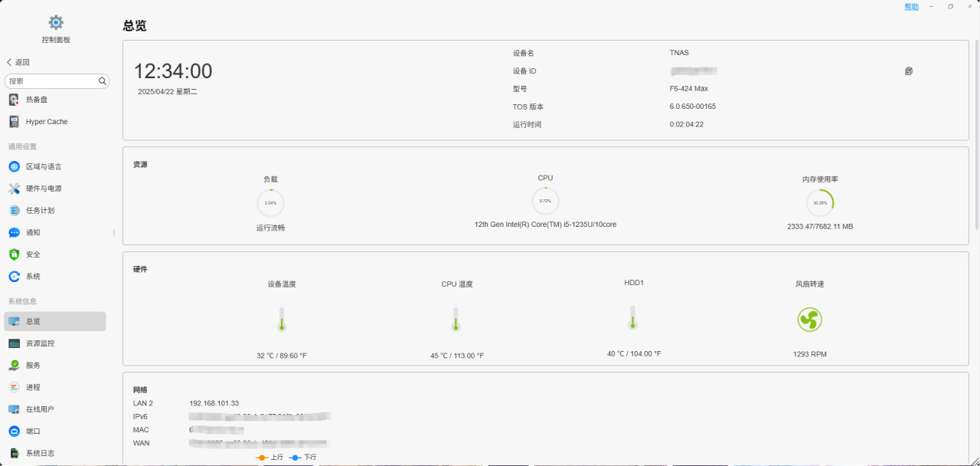Click the 负载 load gauge circle

[x=270, y=203]
